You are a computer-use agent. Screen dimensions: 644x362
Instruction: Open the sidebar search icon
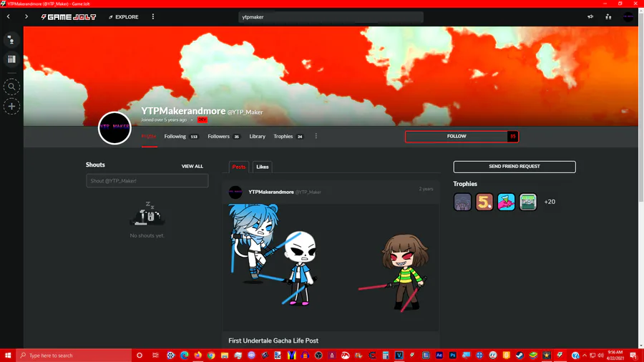pos(11,87)
